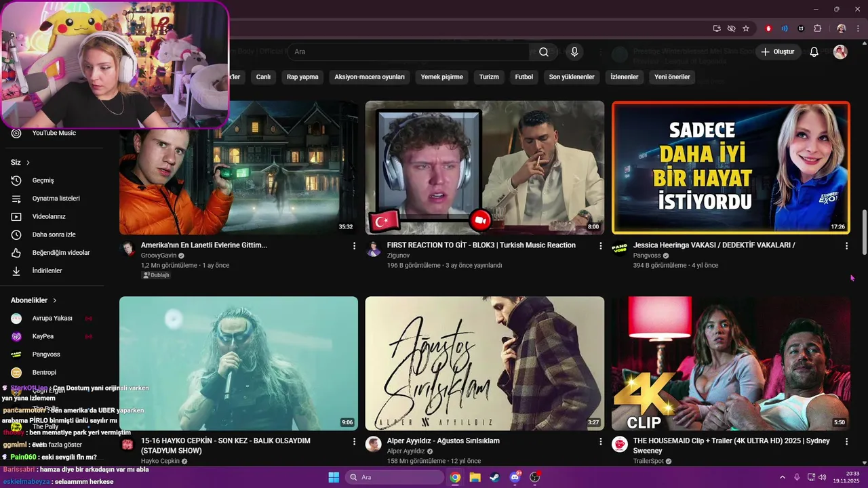Image resolution: width=868 pixels, height=488 pixels.
Task: Click the Oluştur create button
Action: coord(777,52)
